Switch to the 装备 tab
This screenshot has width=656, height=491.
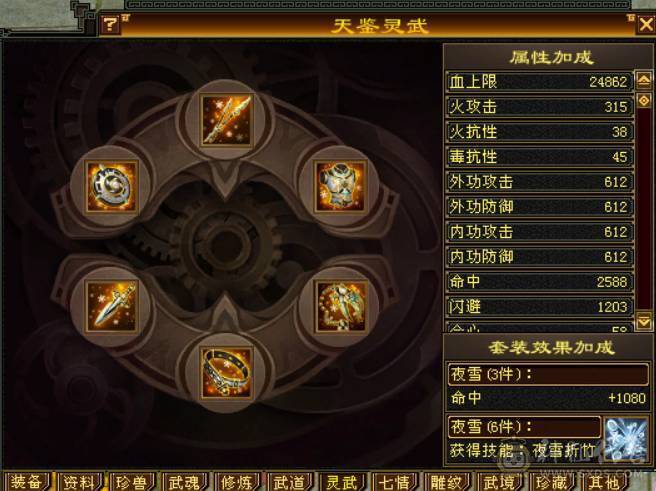[26, 482]
